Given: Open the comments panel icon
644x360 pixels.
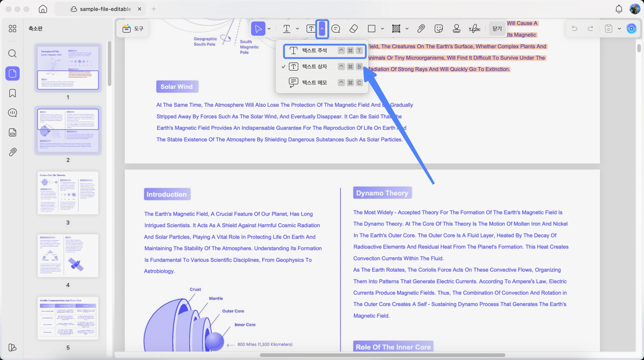Looking at the screenshot, I should (12, 113).
